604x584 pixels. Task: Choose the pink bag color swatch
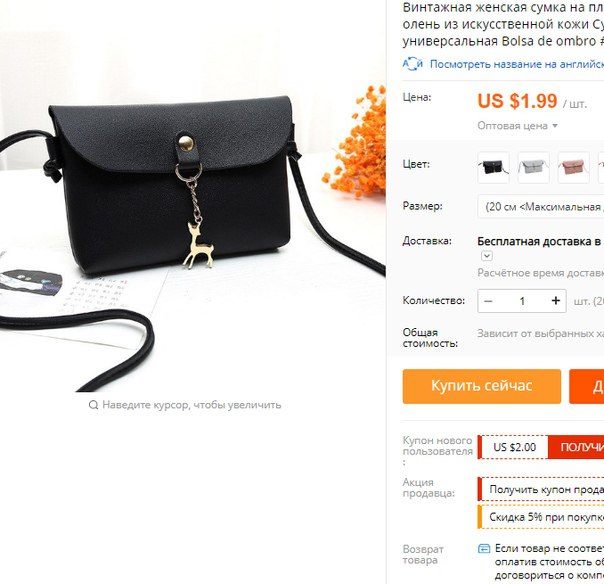pos(574,168)
